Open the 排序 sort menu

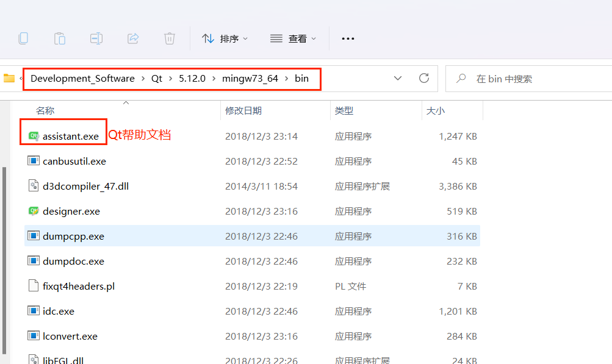(x=225, y=38)
